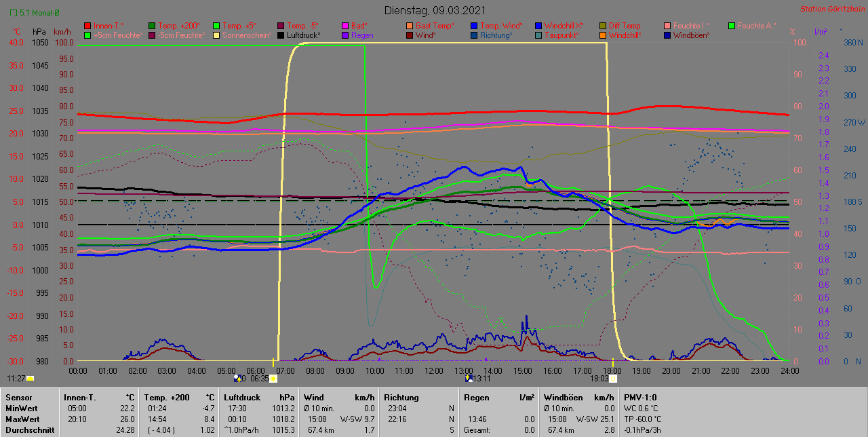The width and height of the screenshot is (868, 437).
Task: Click the °C axis unit label
Action: tap(16, 32)
